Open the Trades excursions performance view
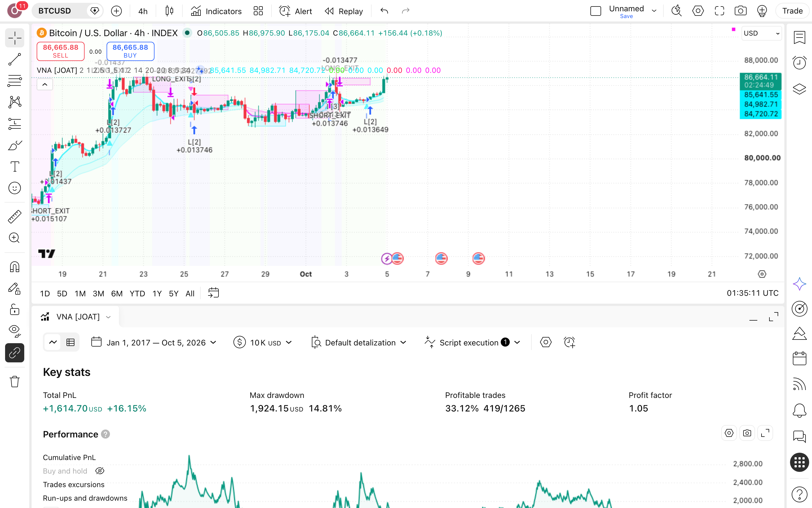The height and width of the screenshot is (508, 812). pyautogui.click(x=74, y=485)
